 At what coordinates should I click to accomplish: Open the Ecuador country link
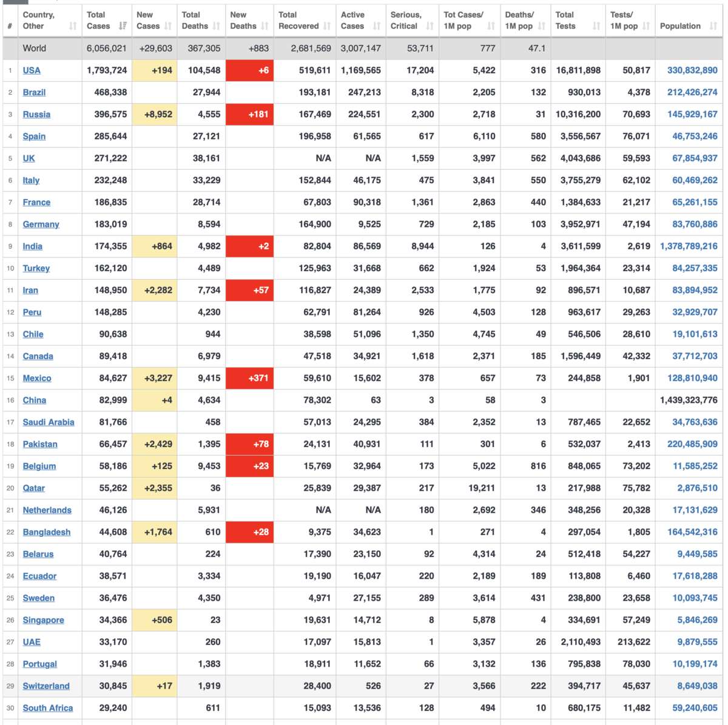click(39, 576)
